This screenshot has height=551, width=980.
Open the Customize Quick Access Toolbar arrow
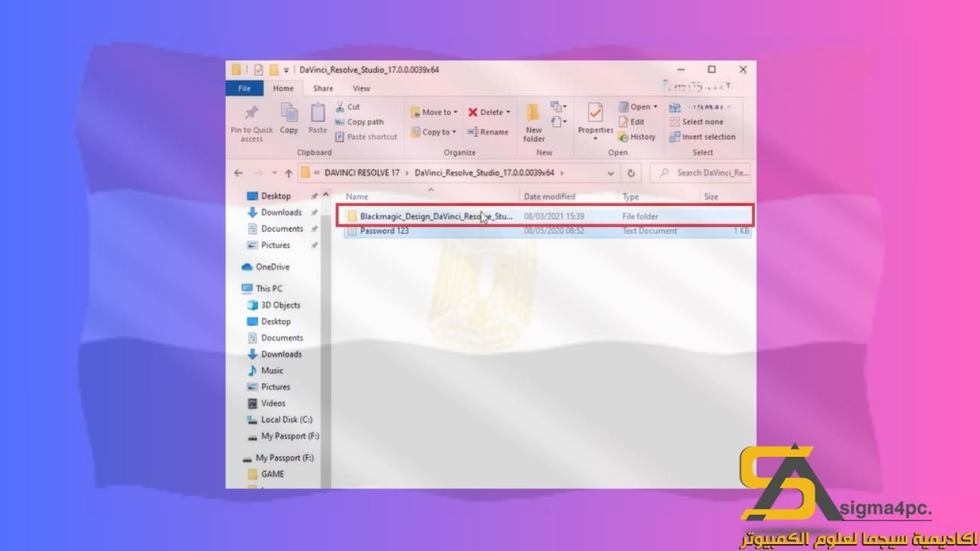(286, 70)
